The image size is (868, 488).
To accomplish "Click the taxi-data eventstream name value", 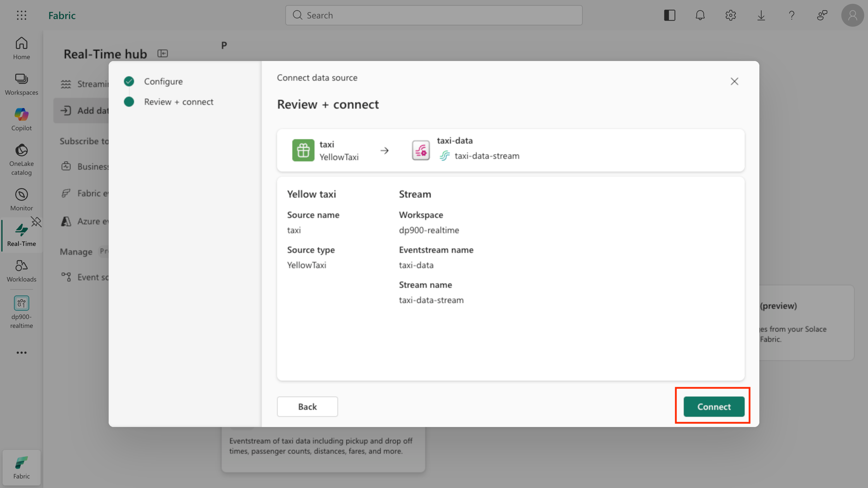I will point(416,265).
